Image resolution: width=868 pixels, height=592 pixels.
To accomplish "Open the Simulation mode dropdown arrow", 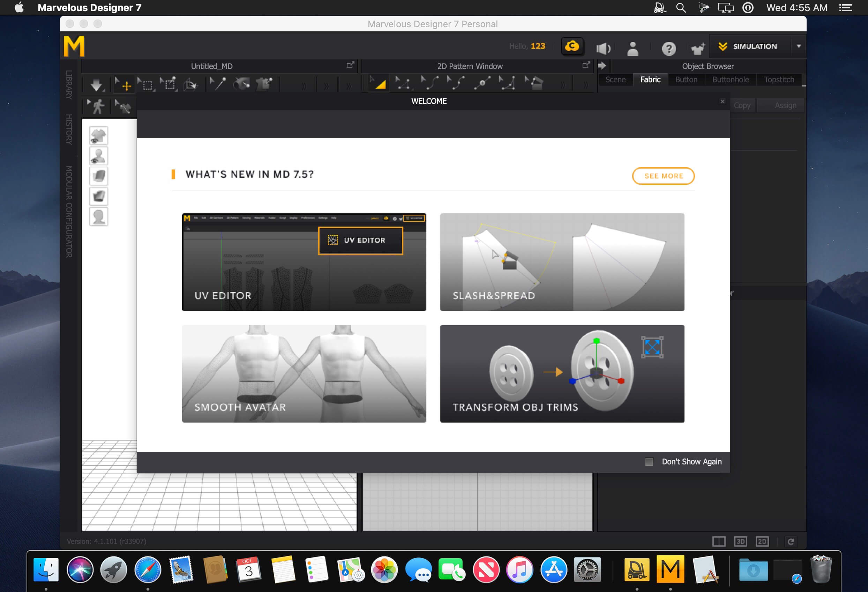I will 799,46.
